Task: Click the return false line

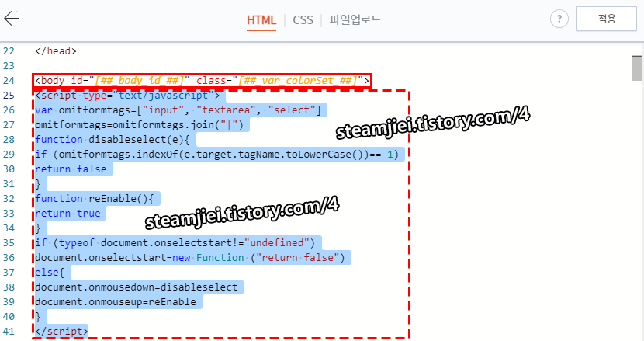Action: click(71, 169)
